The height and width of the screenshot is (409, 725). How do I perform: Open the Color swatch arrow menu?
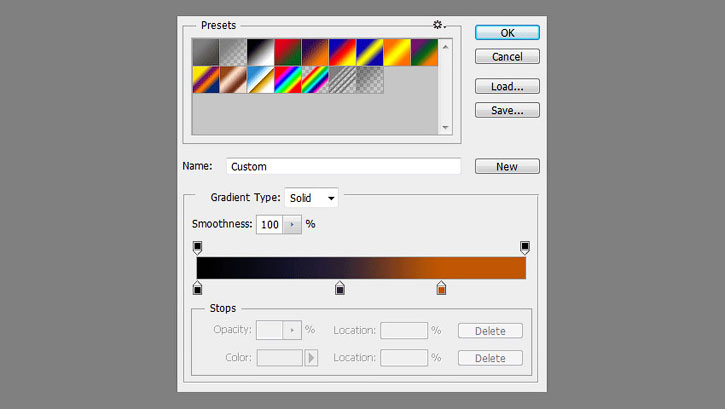(x=311, y=358)
